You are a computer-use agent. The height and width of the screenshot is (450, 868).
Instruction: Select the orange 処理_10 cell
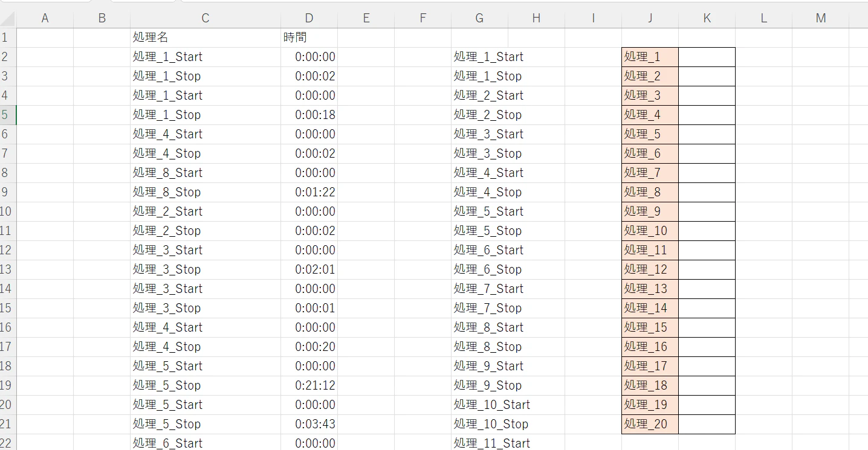pos(650,231)
